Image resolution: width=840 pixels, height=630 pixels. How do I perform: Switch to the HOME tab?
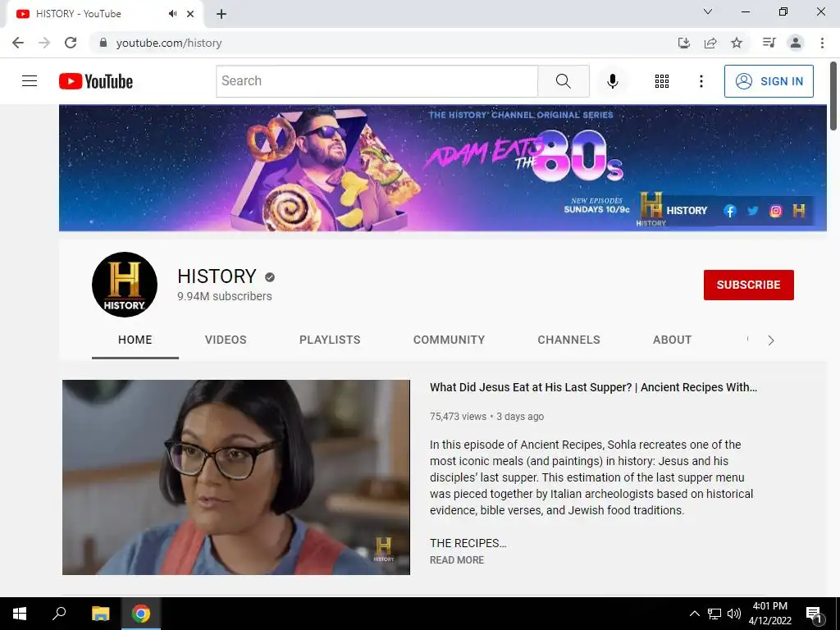135,340
